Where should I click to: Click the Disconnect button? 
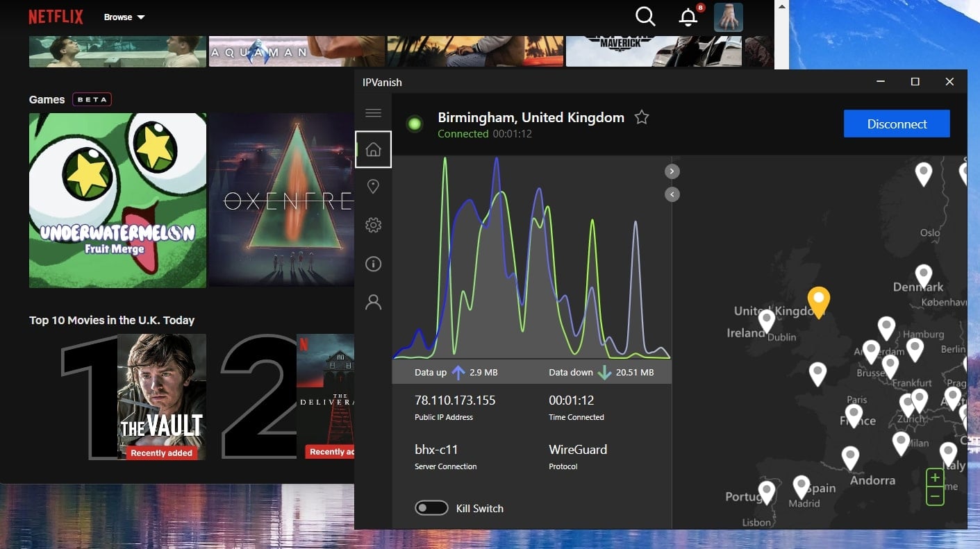[897, 124]
